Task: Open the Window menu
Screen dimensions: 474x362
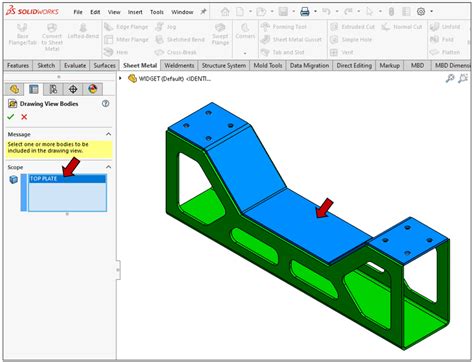Action: tap(182, 12)
